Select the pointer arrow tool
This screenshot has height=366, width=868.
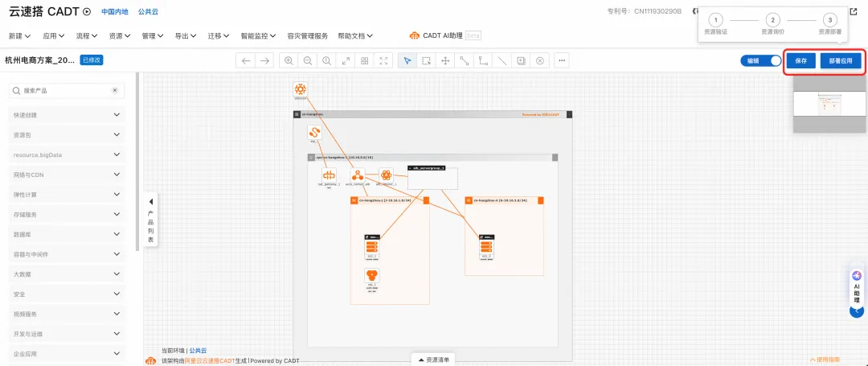407,61
